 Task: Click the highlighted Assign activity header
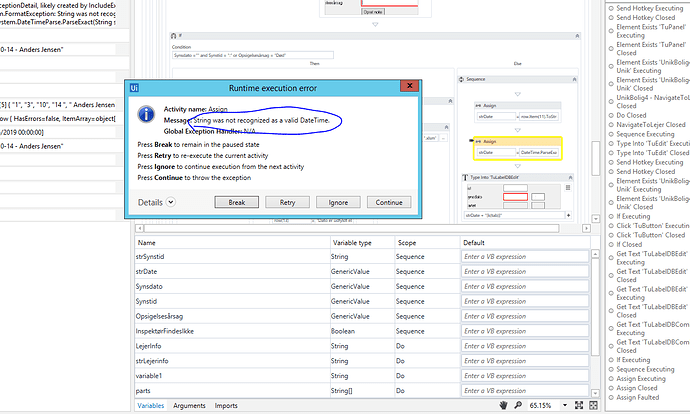tap(518, 142)
